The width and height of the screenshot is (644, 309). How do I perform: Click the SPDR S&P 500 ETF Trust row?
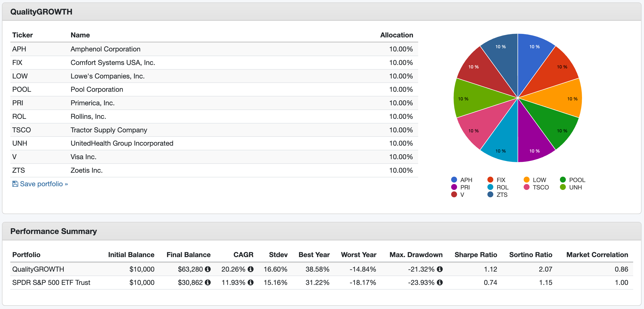51,282
